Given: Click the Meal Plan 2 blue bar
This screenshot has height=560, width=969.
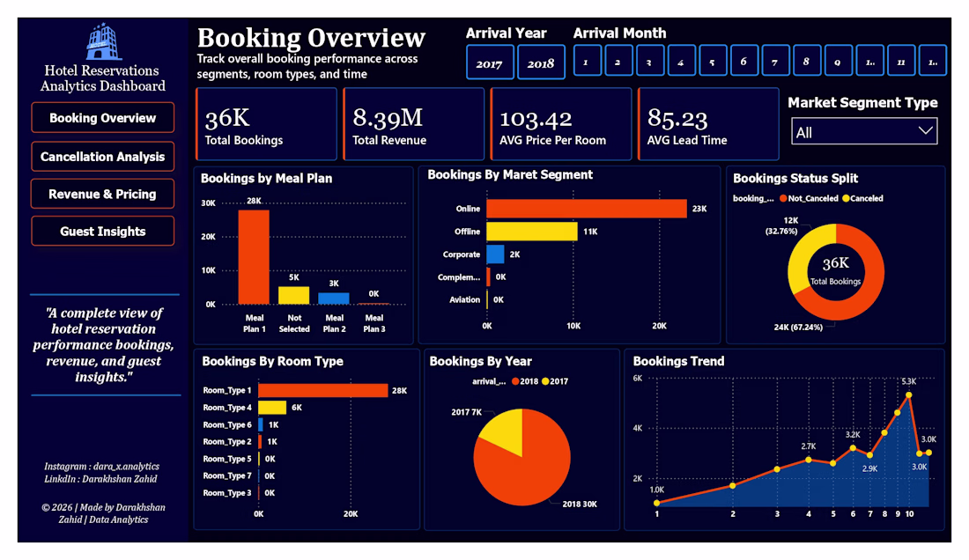Looking at the screenshot, I should [x=334, y=298].
